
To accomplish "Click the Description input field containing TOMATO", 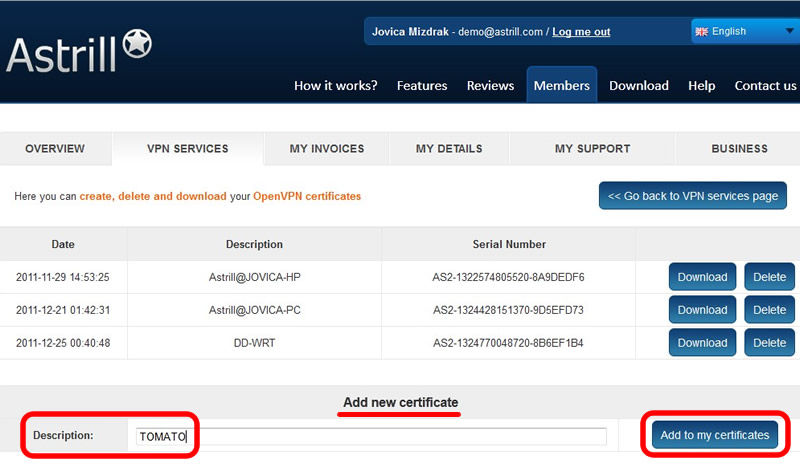I will pos(371,436).
